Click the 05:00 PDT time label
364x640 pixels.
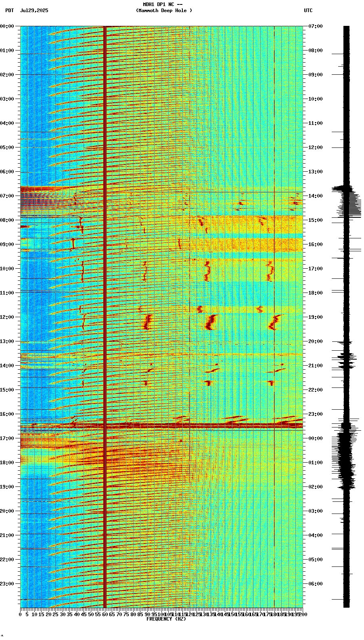click(x=7, y=147)
